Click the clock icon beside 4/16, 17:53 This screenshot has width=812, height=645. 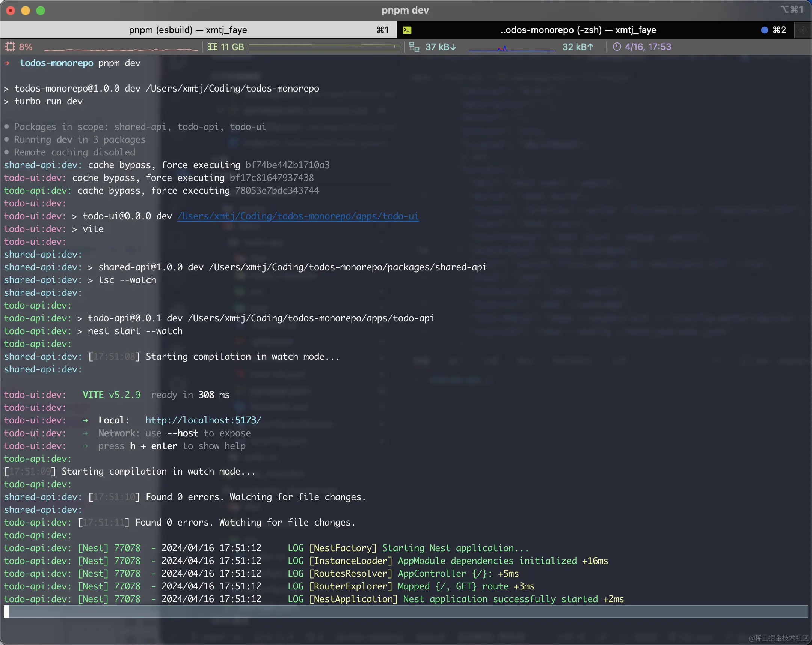pos(617,47)
